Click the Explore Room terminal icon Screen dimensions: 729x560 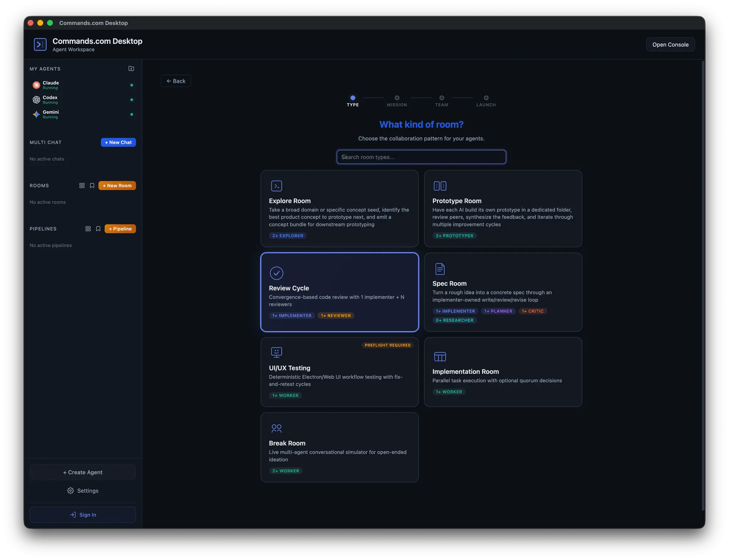coord(277,186)
